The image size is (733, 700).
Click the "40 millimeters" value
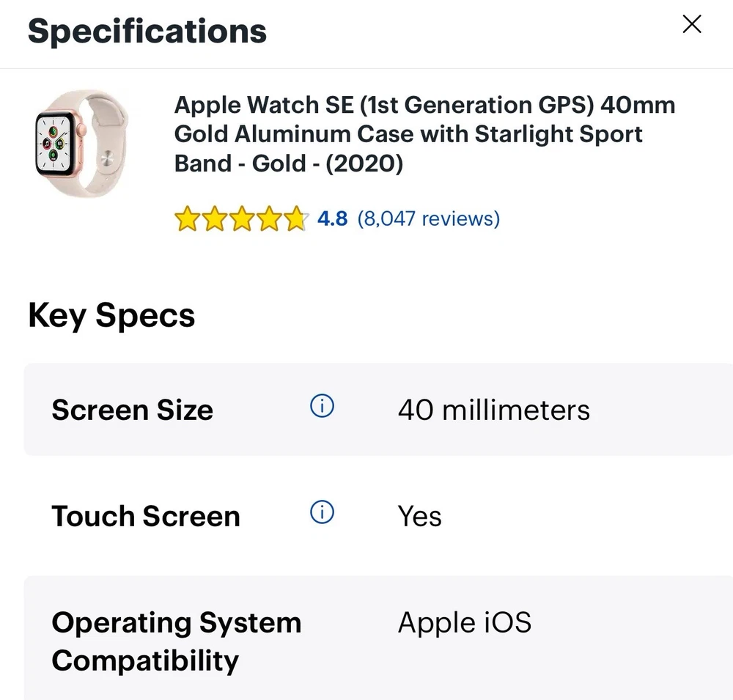click(x=493, y=410)
